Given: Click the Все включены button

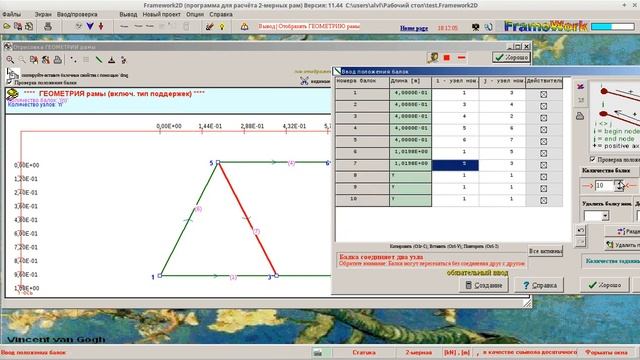Looking at the screenshot, I should [545, 251].
